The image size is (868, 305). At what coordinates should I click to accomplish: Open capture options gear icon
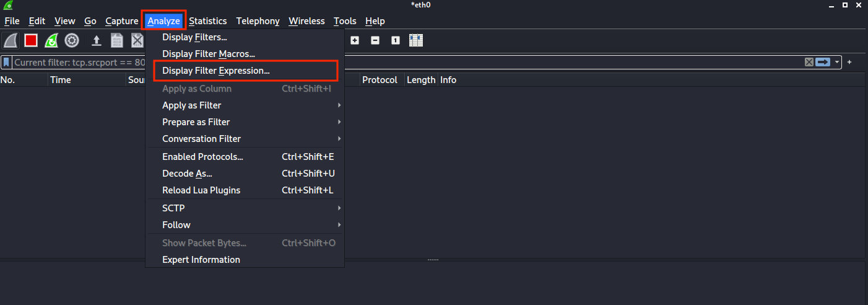(x=72, y=41)
